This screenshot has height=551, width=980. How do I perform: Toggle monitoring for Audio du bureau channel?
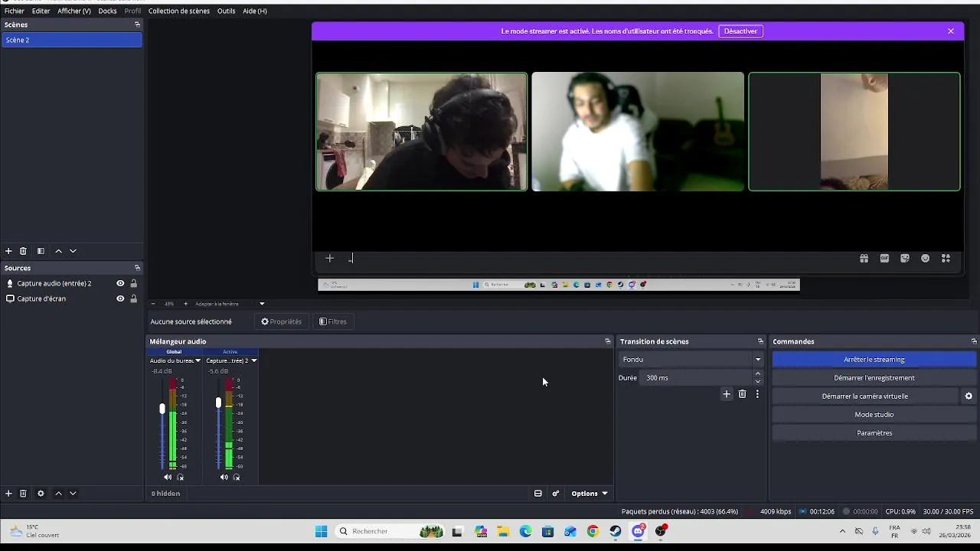point(181,478)
